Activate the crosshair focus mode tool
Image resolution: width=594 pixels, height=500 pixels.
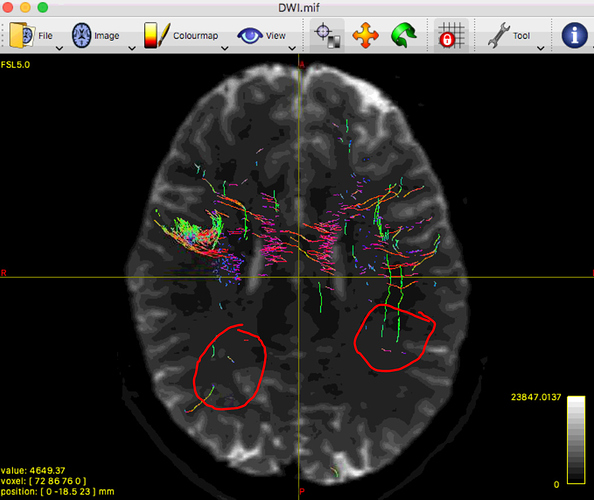[327, 35]
